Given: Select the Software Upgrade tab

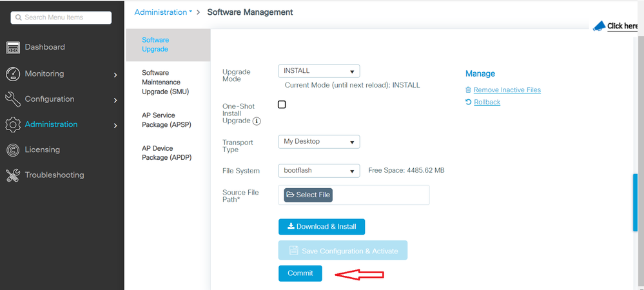Looking at the screenshot, I should click(x=168, y=44).
